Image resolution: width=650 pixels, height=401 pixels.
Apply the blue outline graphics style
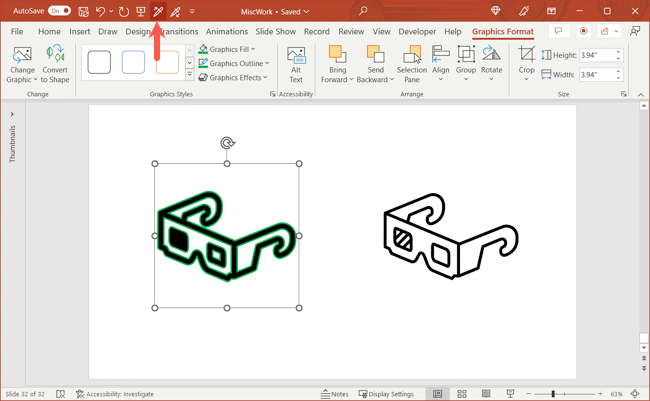coord(133,62)
